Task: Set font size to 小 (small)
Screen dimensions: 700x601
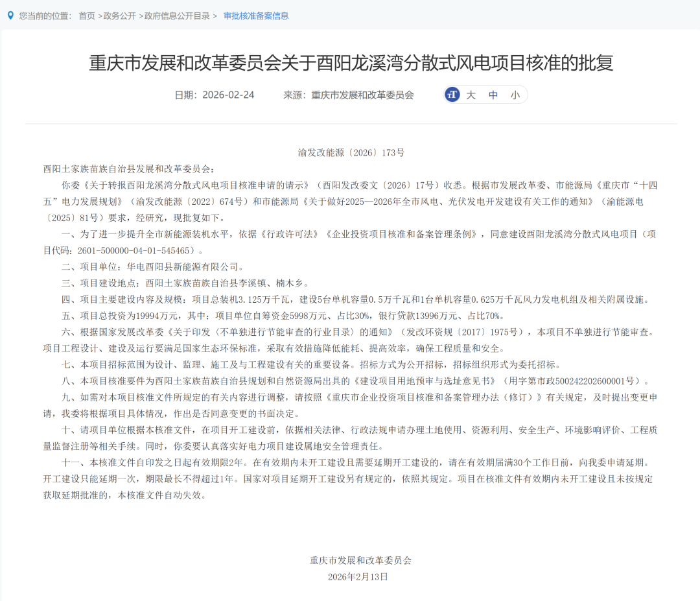Action: (x=515, y=95)
